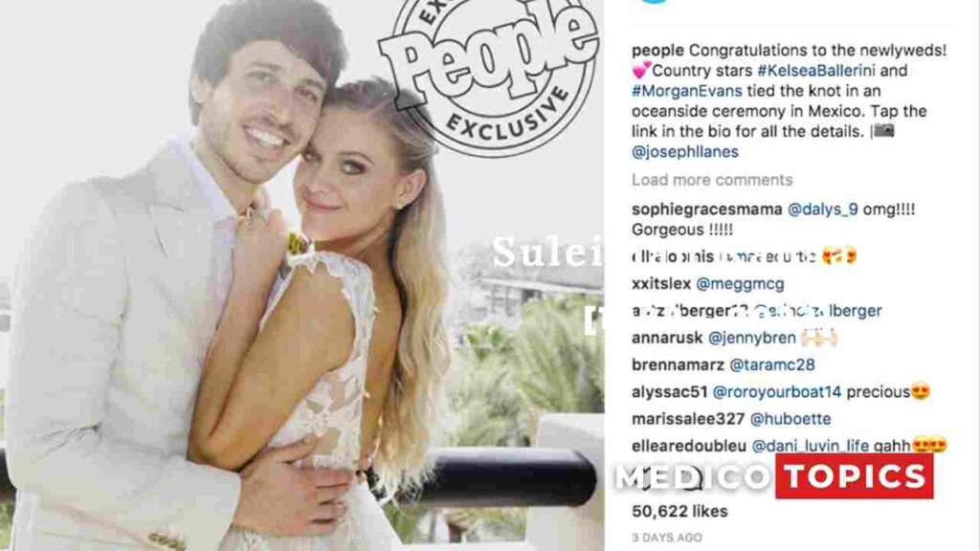Open the @jennybren mention
The width and height of the screenshot is (980, 551).
751,338
